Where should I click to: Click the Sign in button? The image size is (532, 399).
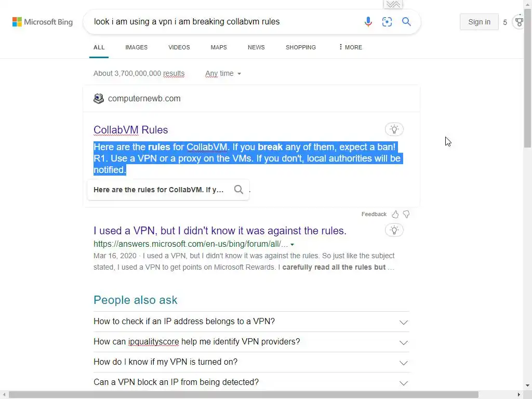479,22
